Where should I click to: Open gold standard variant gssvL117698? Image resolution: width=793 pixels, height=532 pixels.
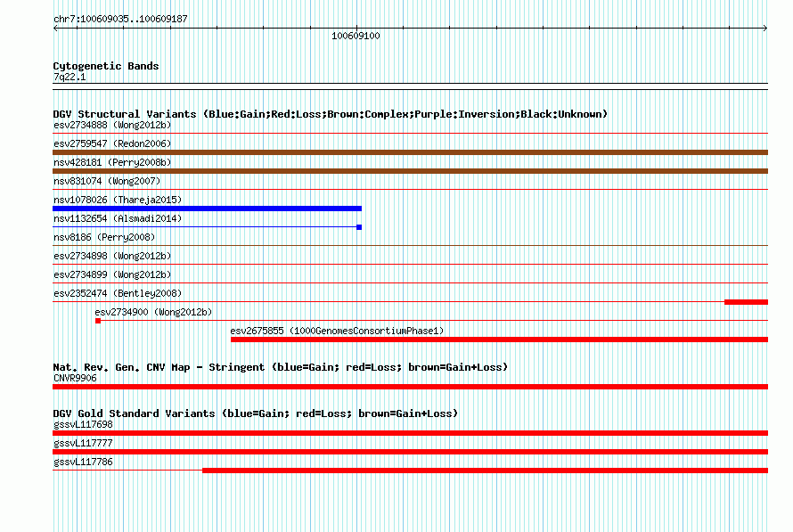(x=83, y=424)
